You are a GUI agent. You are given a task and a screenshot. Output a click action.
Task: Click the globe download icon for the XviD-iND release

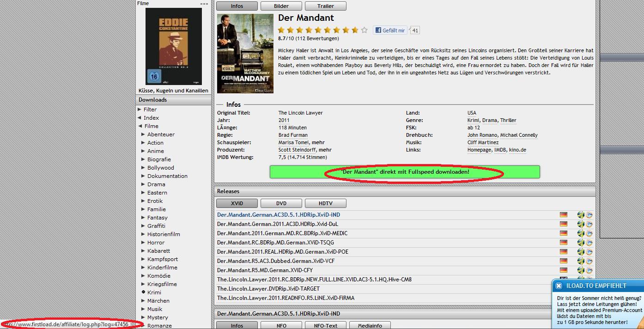[581, 215]
